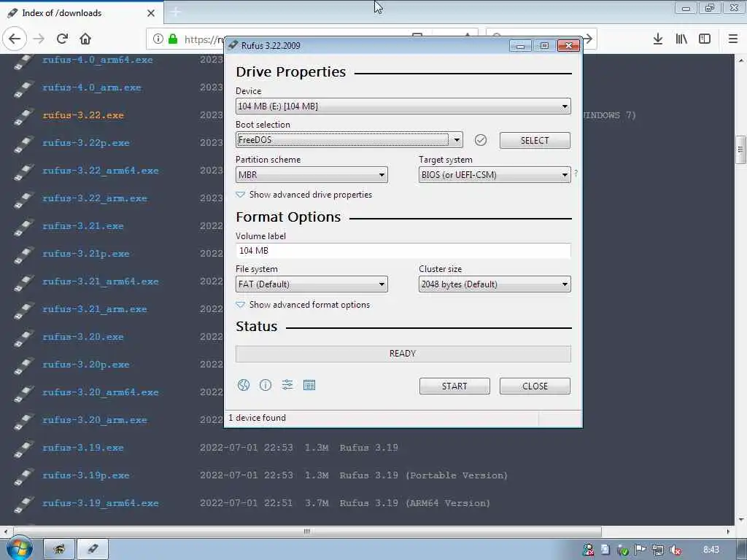Click page scrollbar down arrow
This screenshot has width=747, height=560.
click(x=741, y=519)
